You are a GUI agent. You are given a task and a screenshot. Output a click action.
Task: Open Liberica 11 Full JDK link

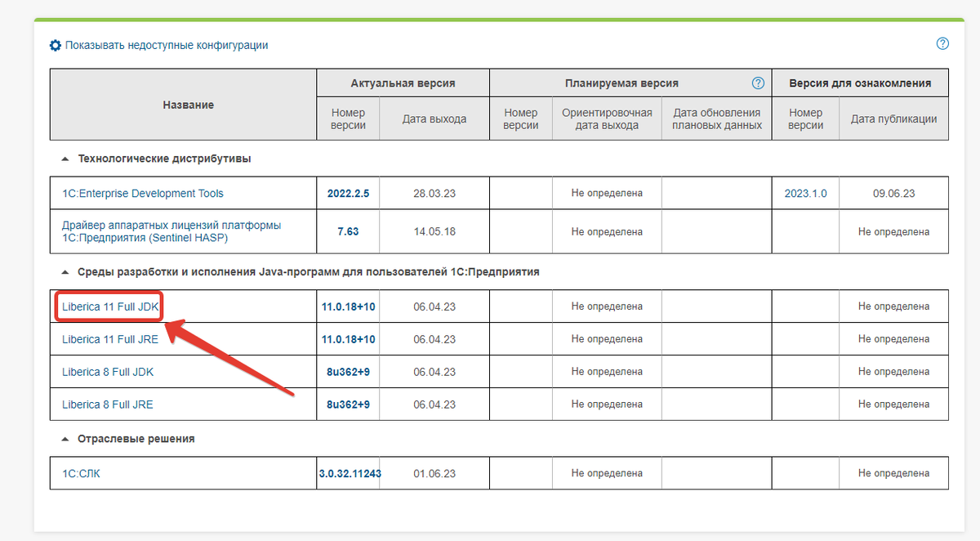[x=110, y=306]
